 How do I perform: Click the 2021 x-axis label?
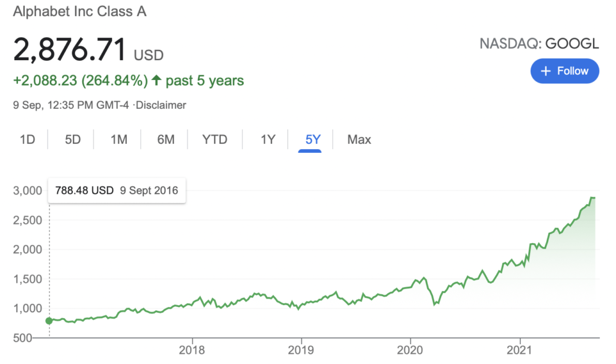point(520,350)
